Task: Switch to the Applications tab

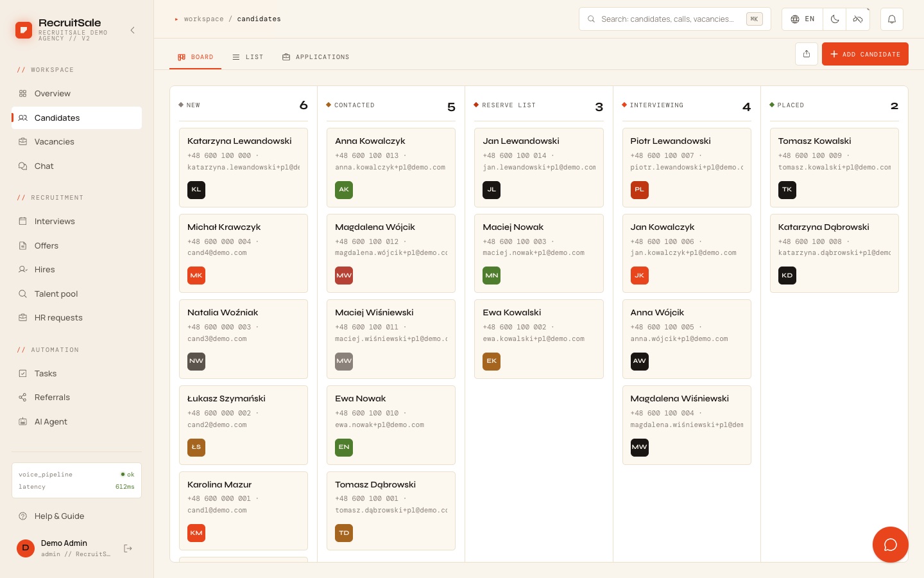Action: (x=316, y=57)
